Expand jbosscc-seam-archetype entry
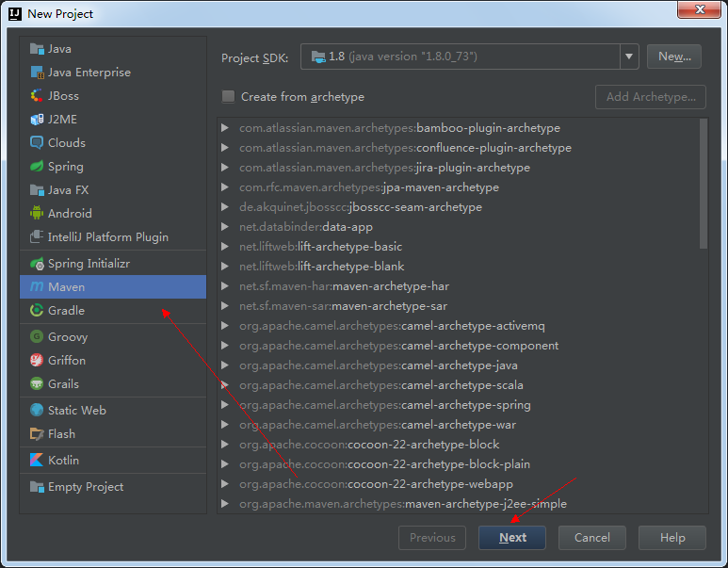 point(225,207)
